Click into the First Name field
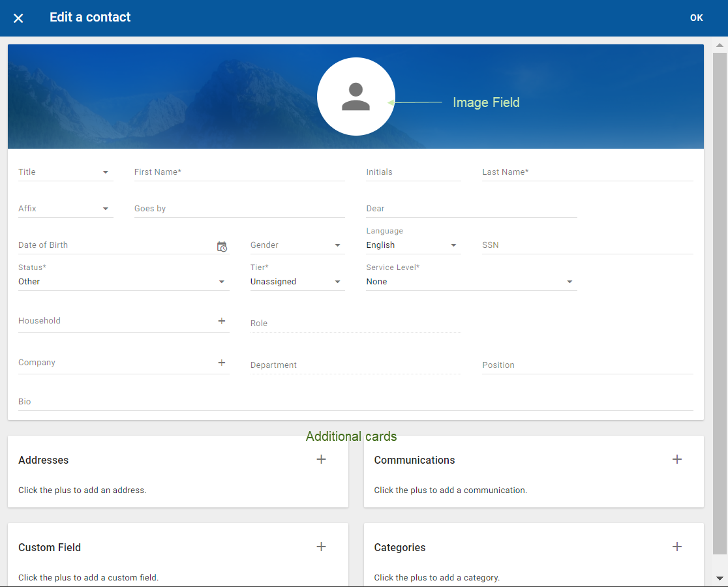Viewport: 728px width, 587px height. (x=239, y=172)
